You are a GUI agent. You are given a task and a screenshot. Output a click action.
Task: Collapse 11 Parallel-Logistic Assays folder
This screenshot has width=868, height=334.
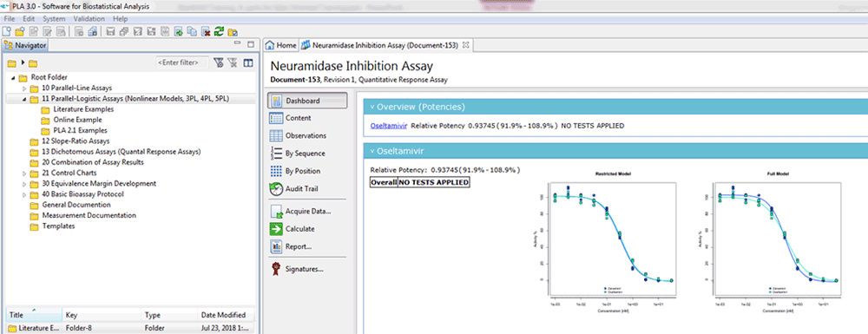pos(23,99)
